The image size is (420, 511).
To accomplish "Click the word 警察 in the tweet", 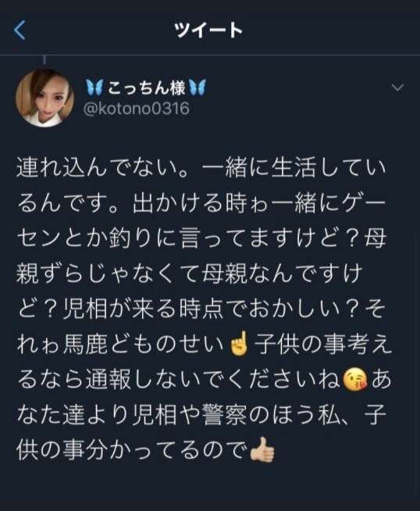I will click(x=224, y=415).
